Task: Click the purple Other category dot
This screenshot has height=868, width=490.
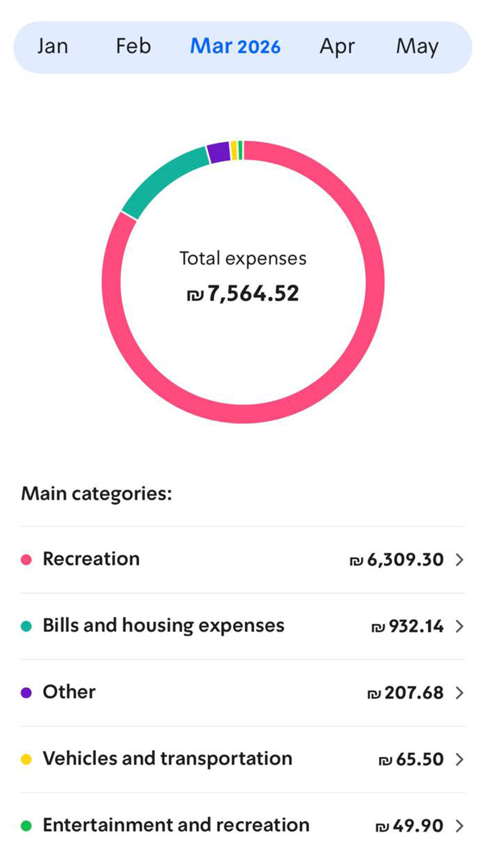Action: click(x=26, y=693)
